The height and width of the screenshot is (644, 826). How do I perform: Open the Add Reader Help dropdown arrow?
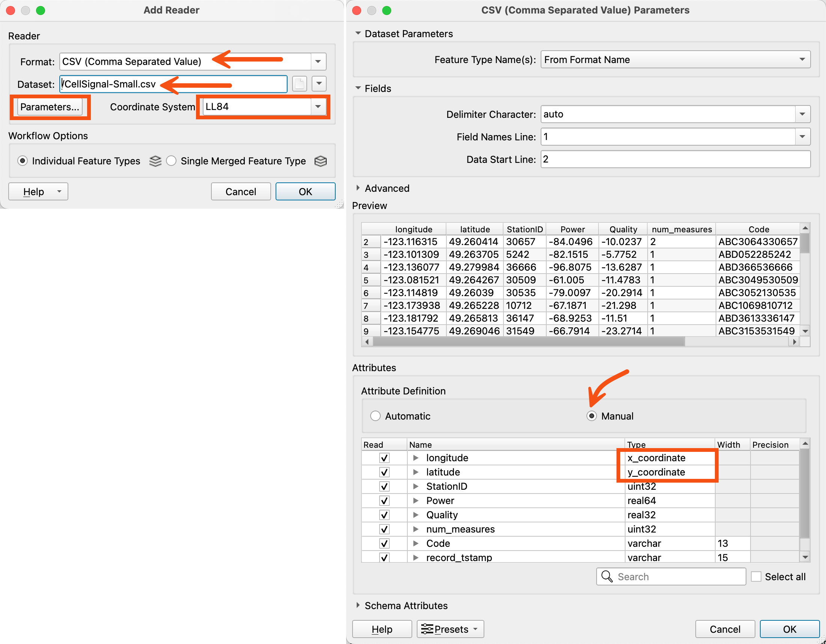(59, 192)
